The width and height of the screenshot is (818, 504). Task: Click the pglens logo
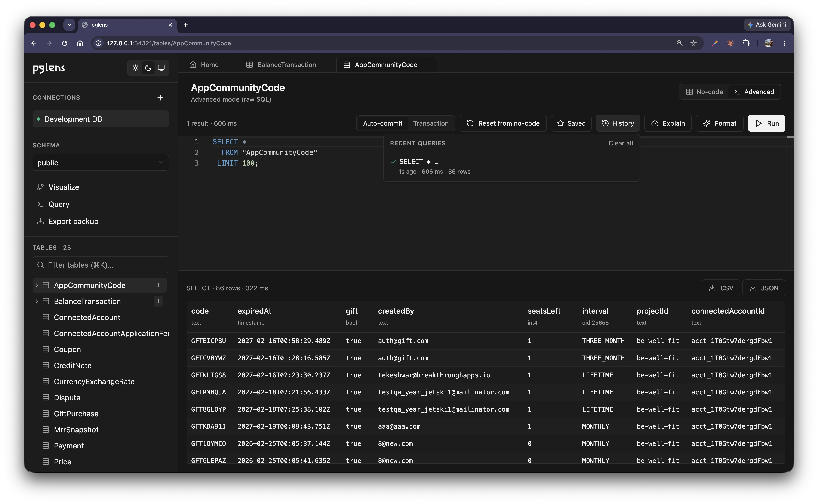pos(49,68)
